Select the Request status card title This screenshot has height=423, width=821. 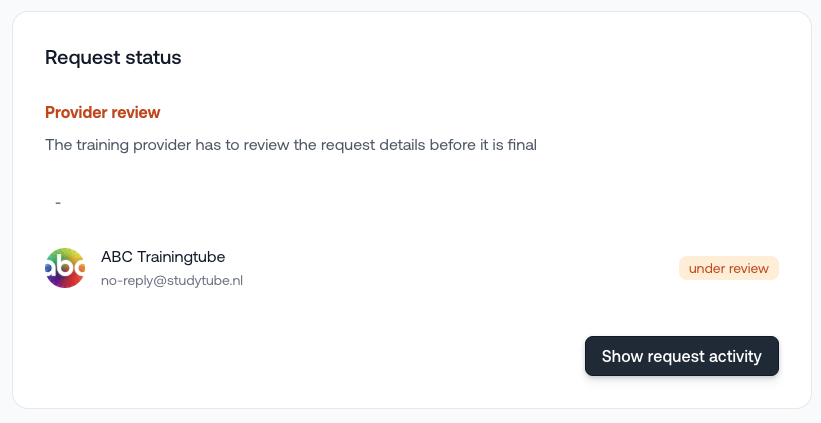click(x=113, y=57)
